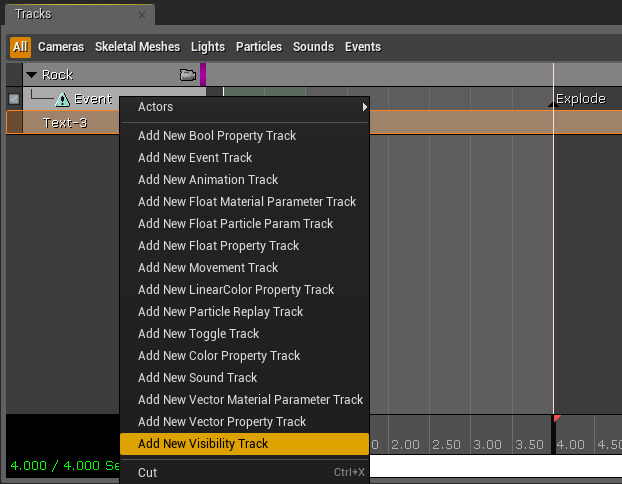The width and height of the screenshot is (622, 484).
Task: Select the Text-3 group row
Action: [63, 123]
